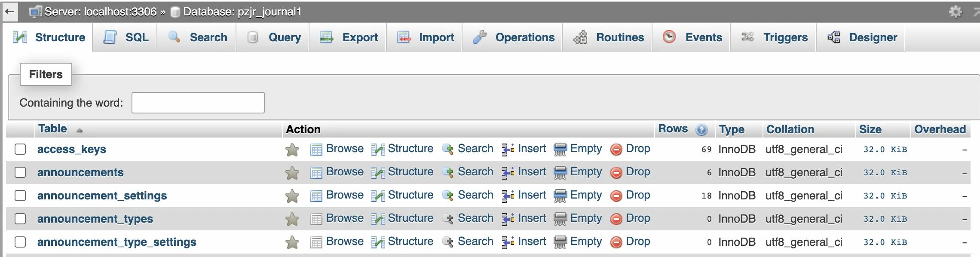Open the announcement_settings table link
This screenshot has height=257, width=980.
(x=102, y=196)
